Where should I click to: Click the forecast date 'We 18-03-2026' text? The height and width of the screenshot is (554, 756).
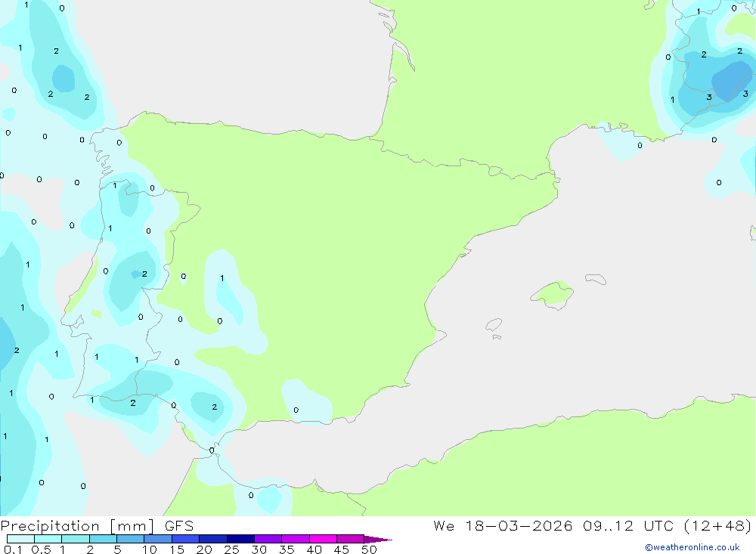(x=503, y=525)
